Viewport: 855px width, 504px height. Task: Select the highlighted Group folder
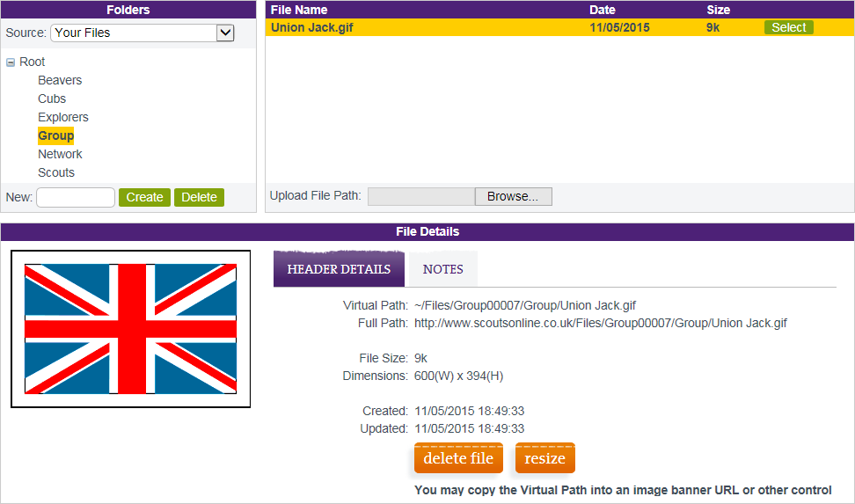55,135
